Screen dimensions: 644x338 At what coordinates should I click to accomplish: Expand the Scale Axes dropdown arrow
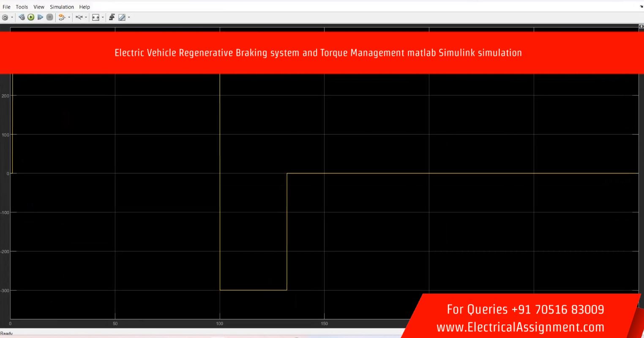point(103,17)
